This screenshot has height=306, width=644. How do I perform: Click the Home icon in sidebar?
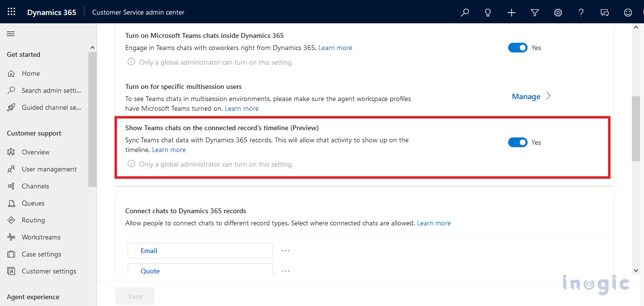12,73
